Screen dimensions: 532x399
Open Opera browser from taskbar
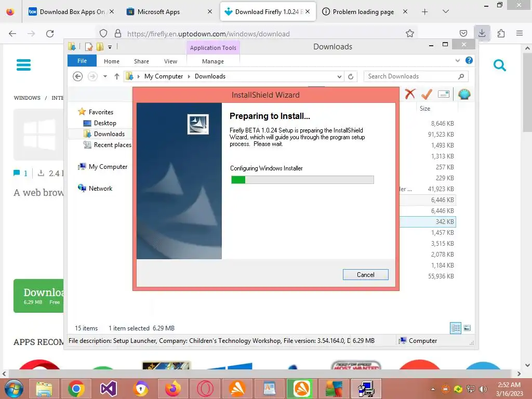pyautogui.click(x=205, y=389)
